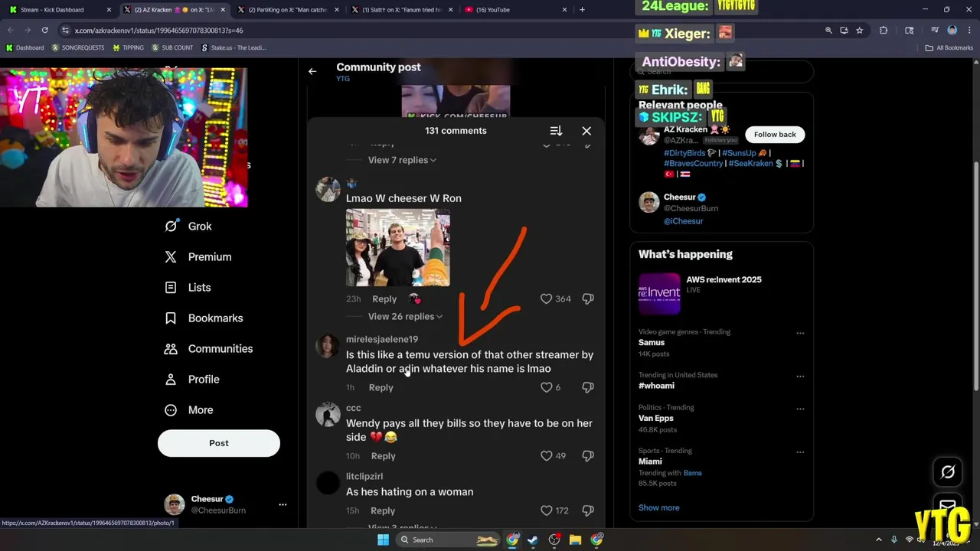The height and width of the screenshot is (551, 980).
Task: Click the taskbar Search box
Action: [450, 540]
